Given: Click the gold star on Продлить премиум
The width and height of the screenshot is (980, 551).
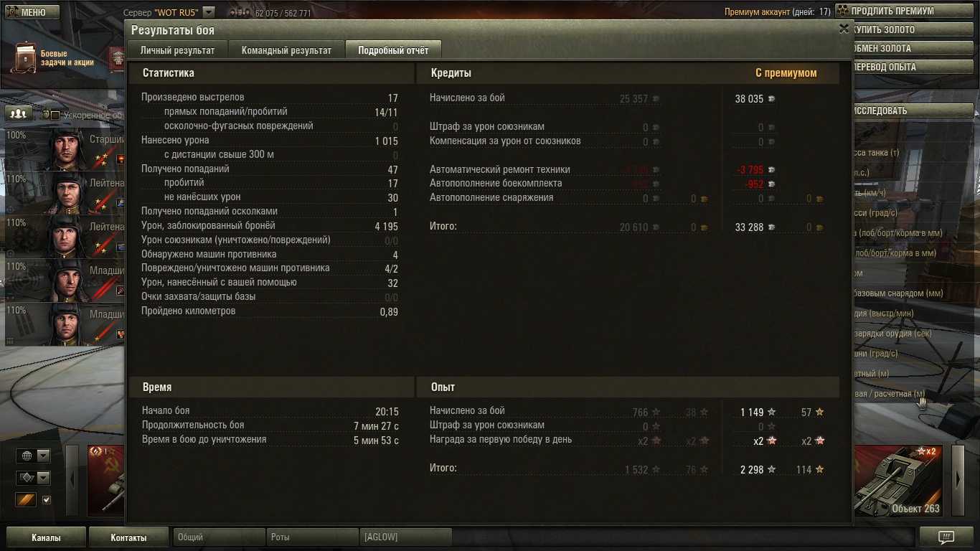Looking at the screenshot, I should click(x=842, y=11).
